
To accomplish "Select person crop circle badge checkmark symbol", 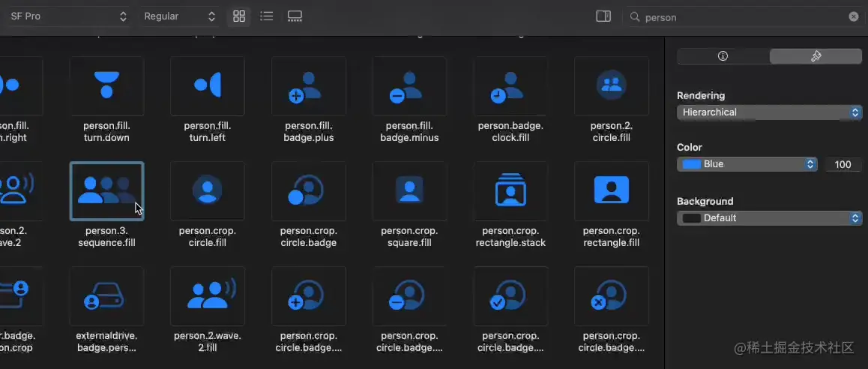I will click(x=510, y=296).
